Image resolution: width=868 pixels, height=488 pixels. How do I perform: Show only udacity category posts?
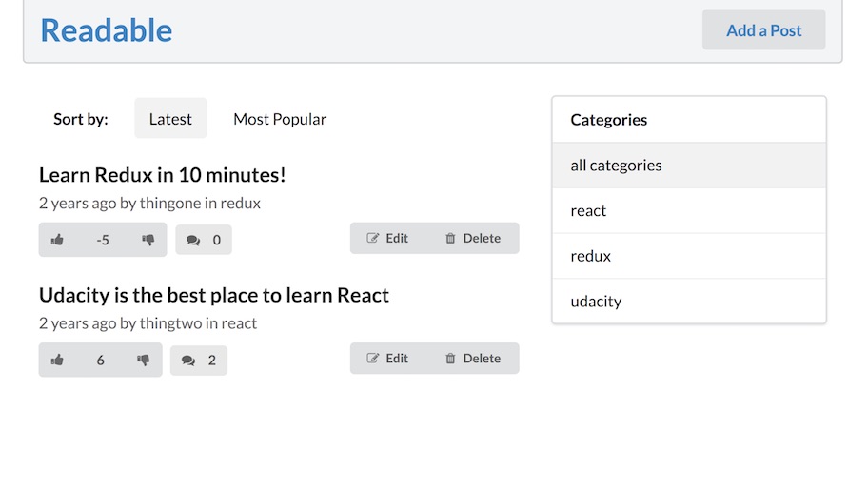[x=596, y=302]
